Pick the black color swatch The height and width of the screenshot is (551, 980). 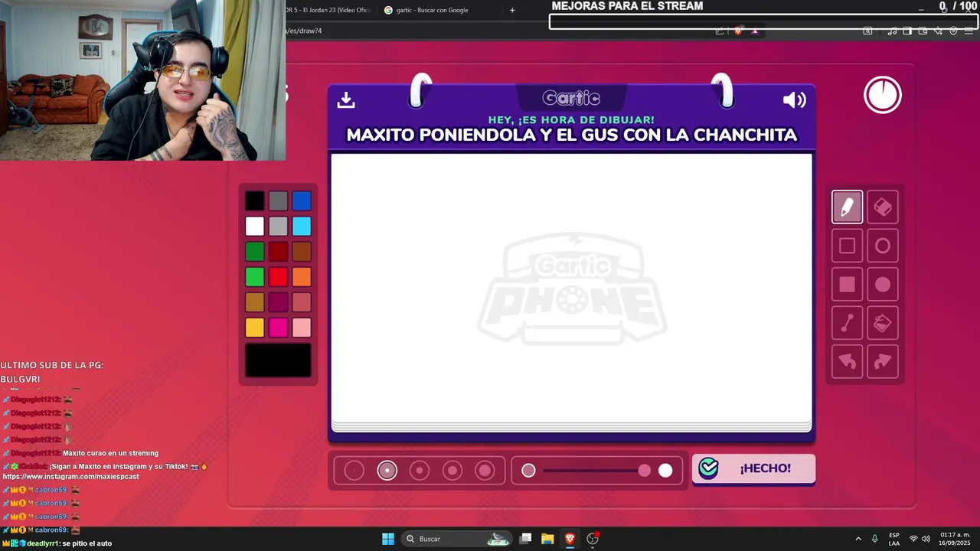255,201
